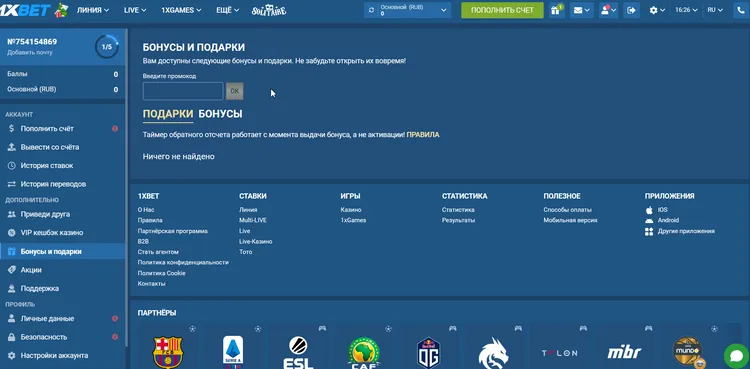Click the phone callback icon

coord(741,10)
